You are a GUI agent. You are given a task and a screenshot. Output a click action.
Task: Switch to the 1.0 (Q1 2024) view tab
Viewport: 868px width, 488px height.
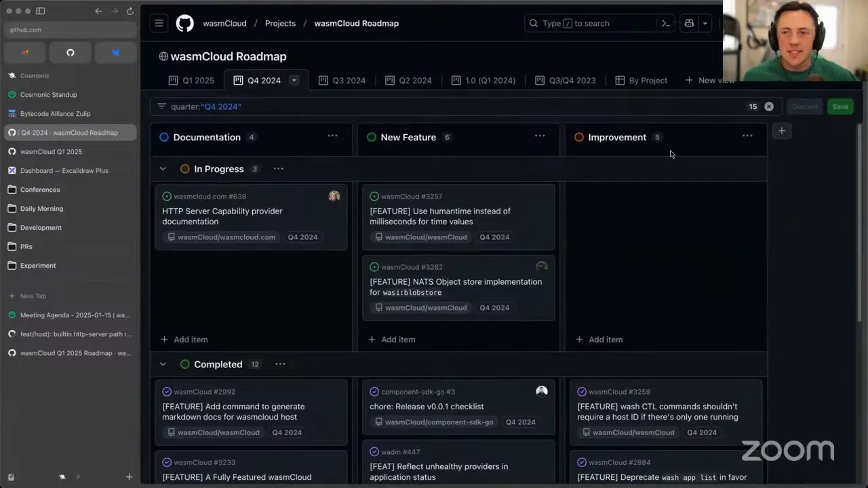483,80
